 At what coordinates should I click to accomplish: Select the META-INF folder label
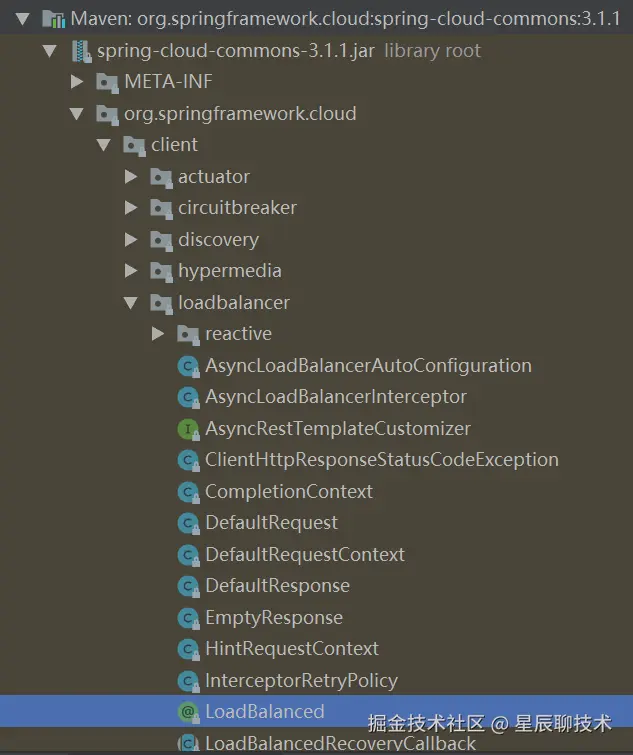pos(168,81)
